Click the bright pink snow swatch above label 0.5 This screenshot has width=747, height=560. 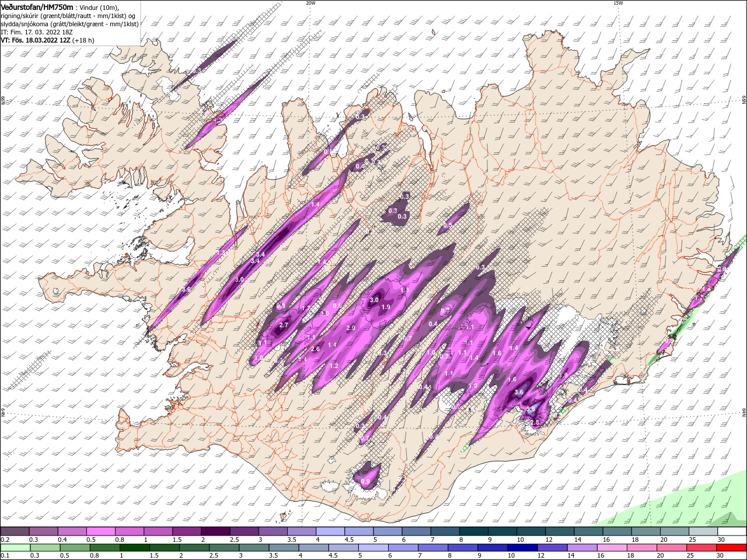pos(100,531)
